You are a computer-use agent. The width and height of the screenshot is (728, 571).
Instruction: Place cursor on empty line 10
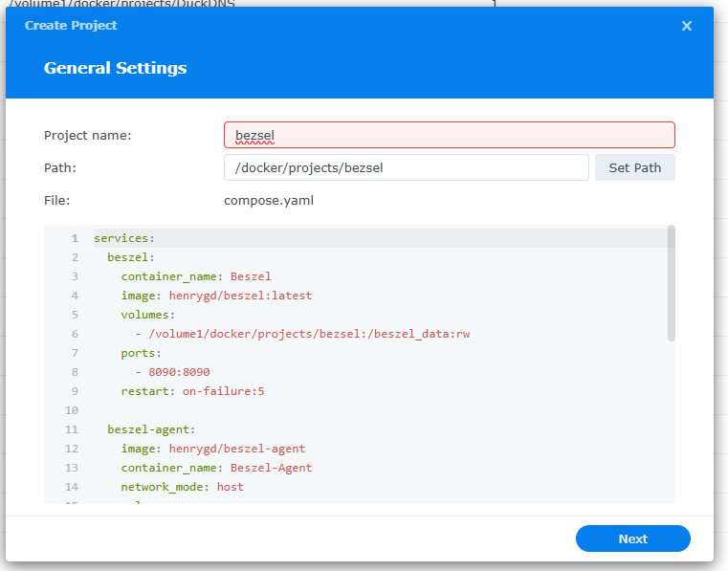coord(287,410)
